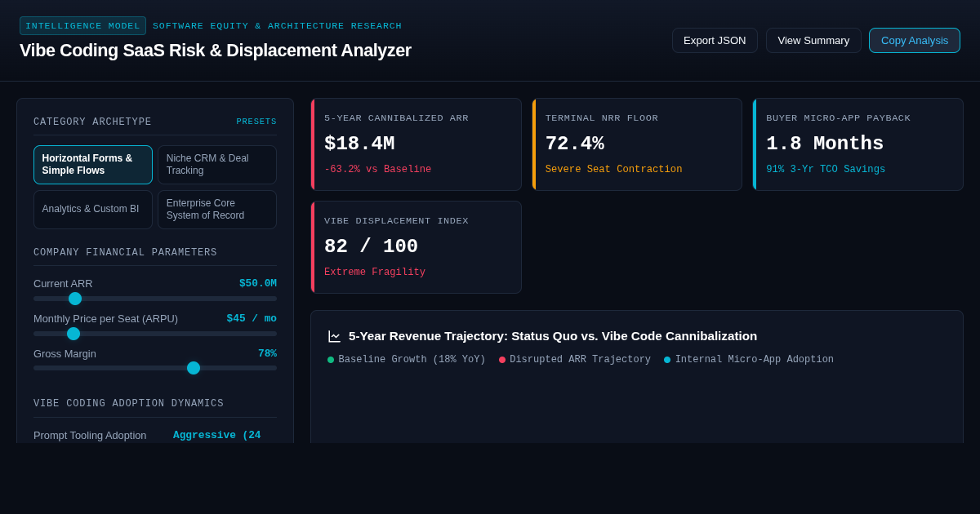Click the Severe Seat Contraction label

coord(613,170)
